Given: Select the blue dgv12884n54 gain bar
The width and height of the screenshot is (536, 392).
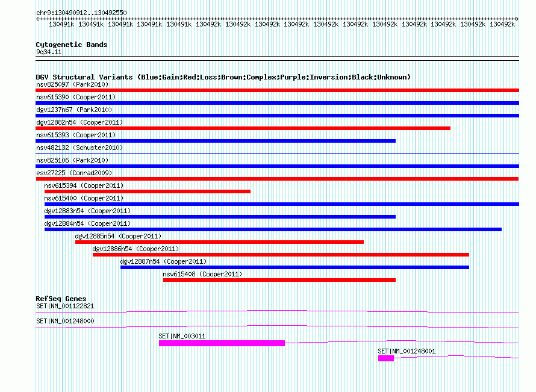Looking at the screenshot, I should point(273,229).
